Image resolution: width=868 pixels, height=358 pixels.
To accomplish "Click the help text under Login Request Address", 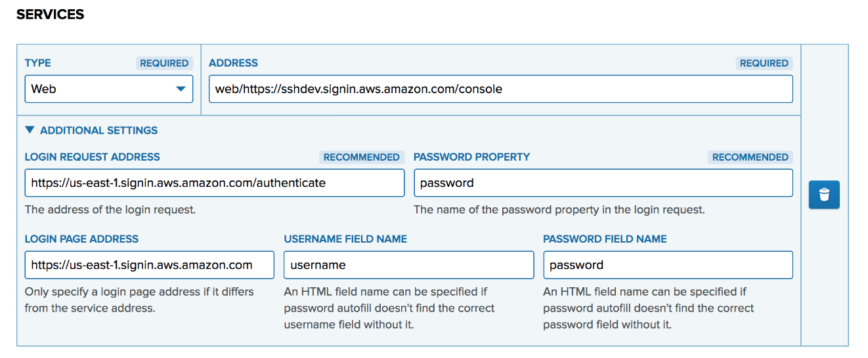I will tap(110, 210).
